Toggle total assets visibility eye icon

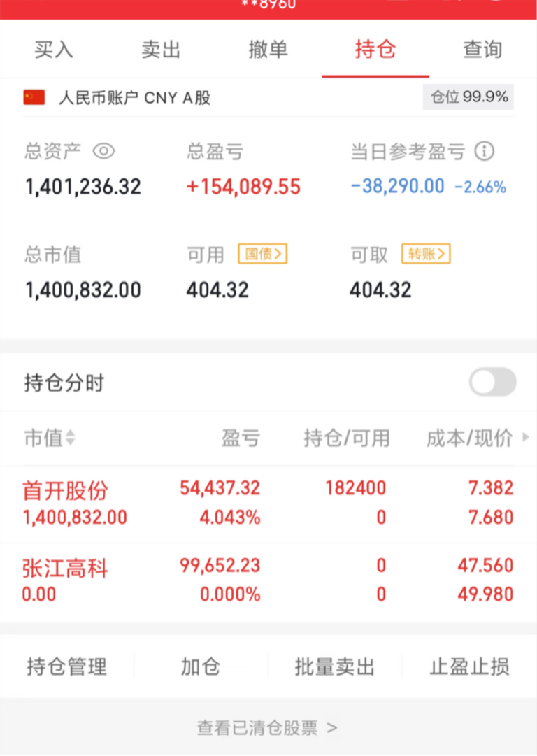103,151
